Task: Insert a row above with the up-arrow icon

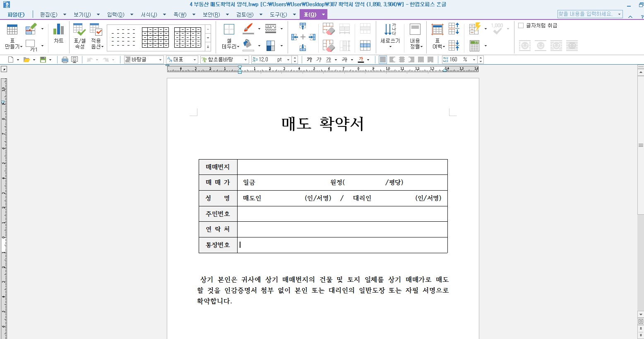Action: point(303,26)
